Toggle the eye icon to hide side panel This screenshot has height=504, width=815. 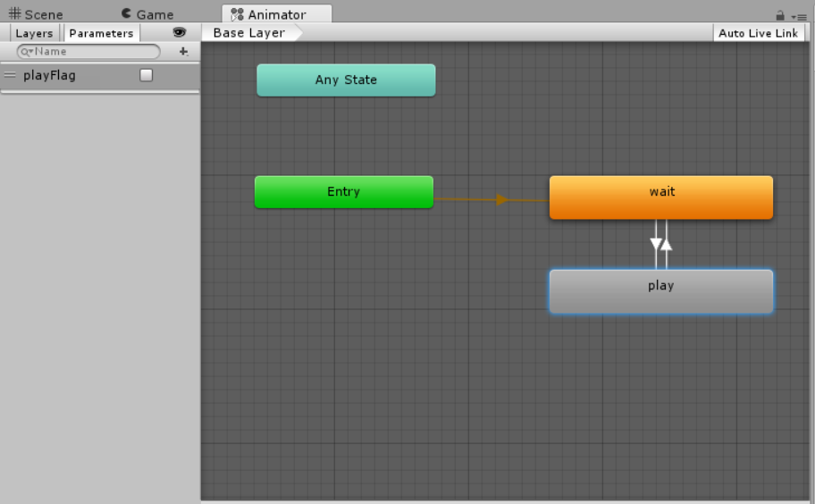[180, 32]
